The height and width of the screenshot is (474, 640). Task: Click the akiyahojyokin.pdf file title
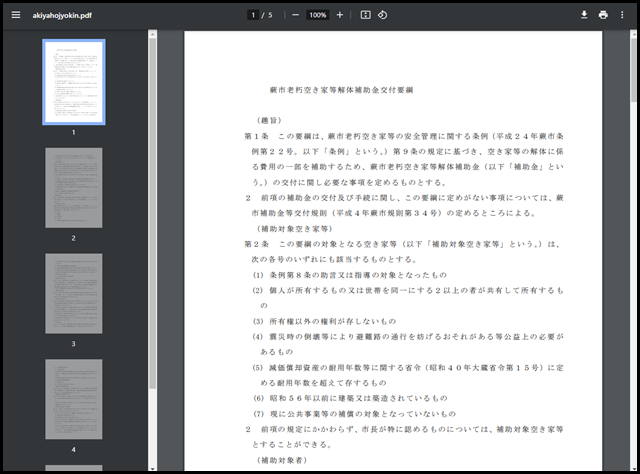pos(62,16)
